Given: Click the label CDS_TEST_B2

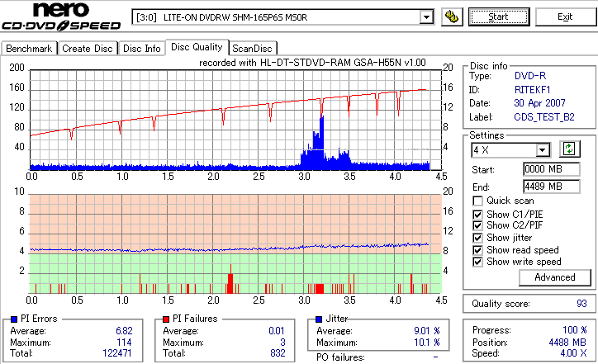Looking at the screenshot, I should (x=544, y=117).
